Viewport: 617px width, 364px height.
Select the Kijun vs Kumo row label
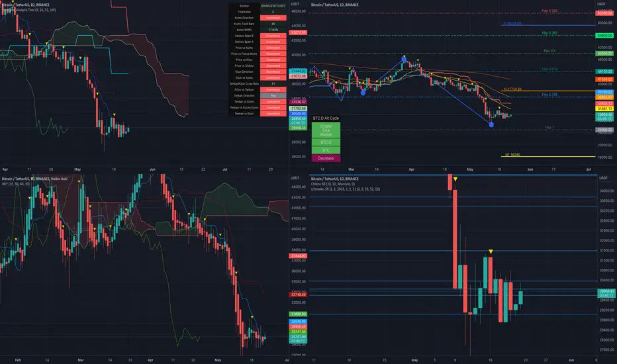pyautogui.click(x=244, y=77)
